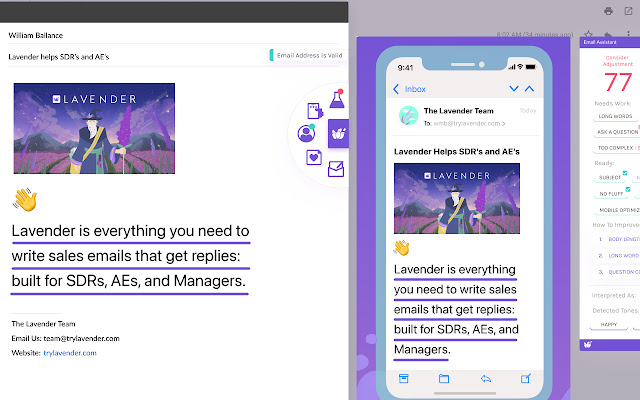Screen dimensions: 640x400
Task: Open the flask experiments icon
Action: pyautogui.click(x=337, y=99)
